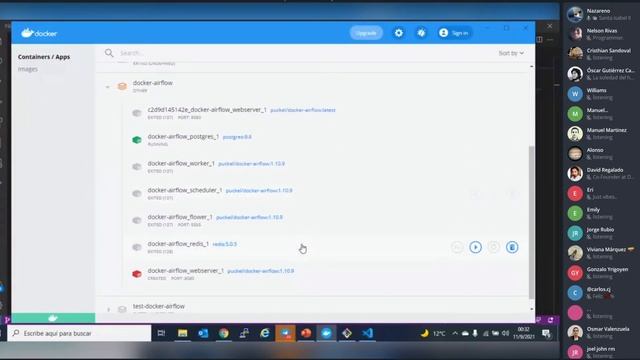640x360 pixels.
Task: Click grey icon of docker-airflow_worker_1
Action: click(137, 167)
